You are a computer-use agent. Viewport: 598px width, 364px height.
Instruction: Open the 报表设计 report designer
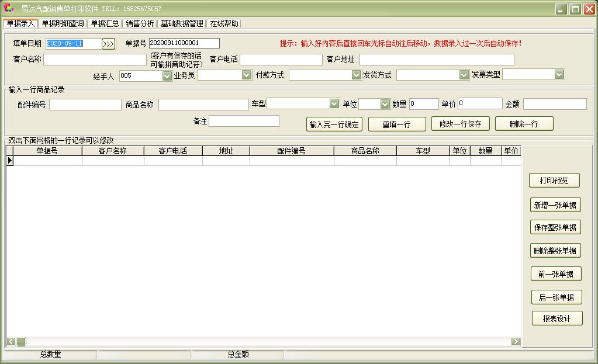(556, 318)
